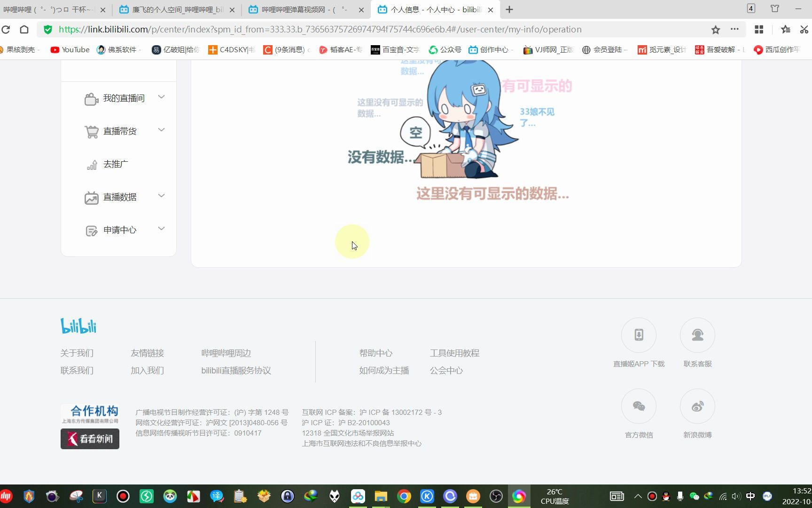The height and width of the screenshot is (508, 812).
Task: Click the 去推广 chart icon
Action: (x=92, y=165)
